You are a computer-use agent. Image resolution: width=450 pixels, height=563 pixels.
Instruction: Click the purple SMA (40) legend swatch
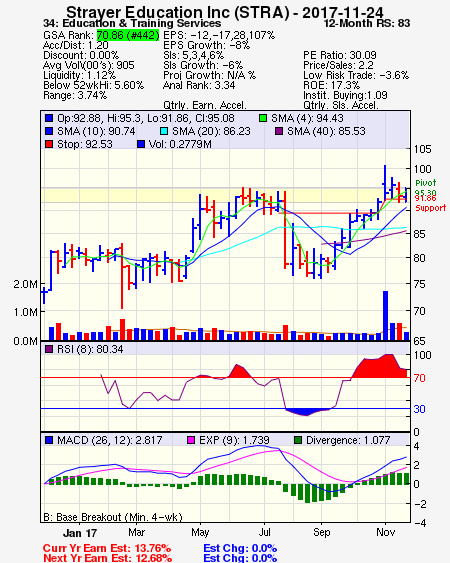coord(279,131)
